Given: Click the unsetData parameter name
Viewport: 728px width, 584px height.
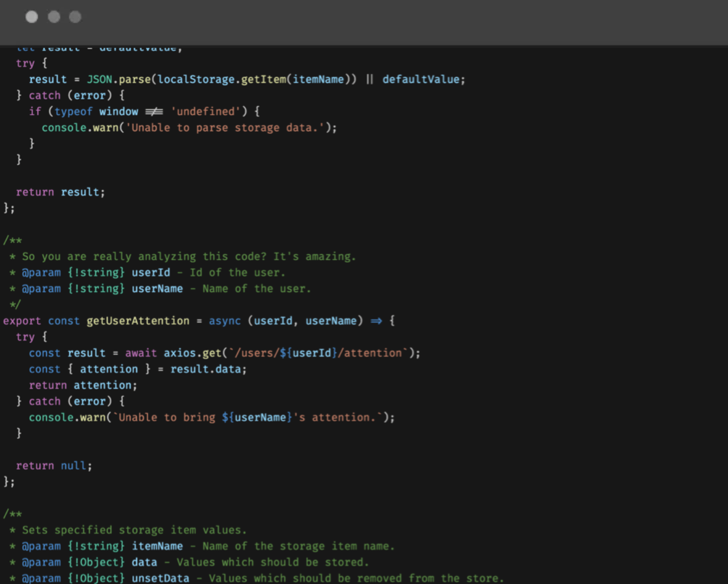Looking at the screenshot, I should pos(160,578).
